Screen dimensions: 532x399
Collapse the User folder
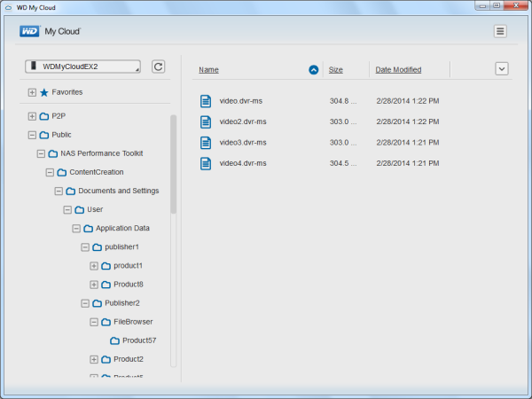[x=67, y=209]
